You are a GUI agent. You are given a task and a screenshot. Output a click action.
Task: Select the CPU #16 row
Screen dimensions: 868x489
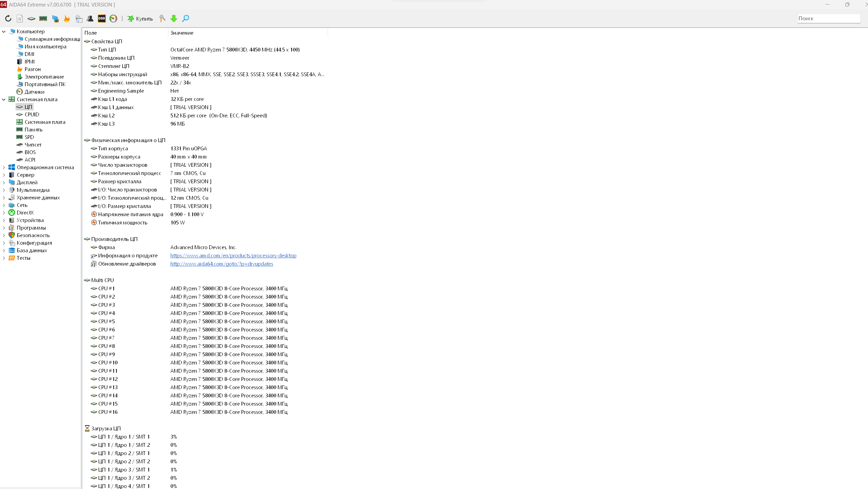point(205,412)
